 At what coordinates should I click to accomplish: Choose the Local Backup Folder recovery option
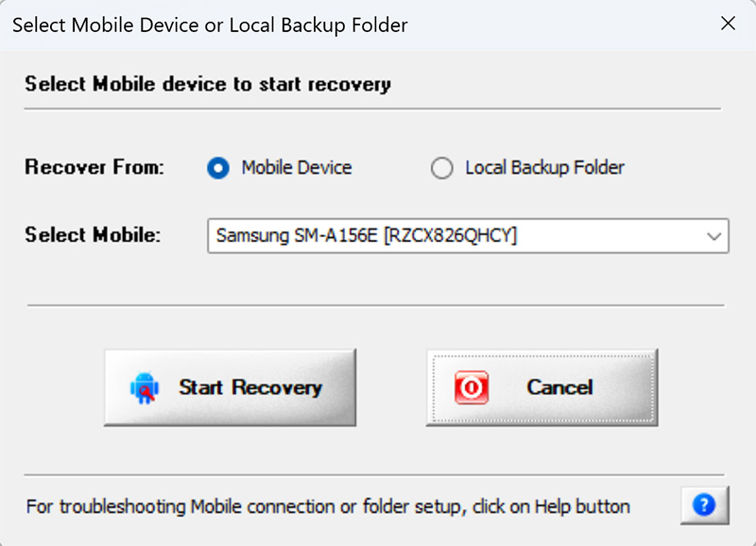tap(440, 167)
